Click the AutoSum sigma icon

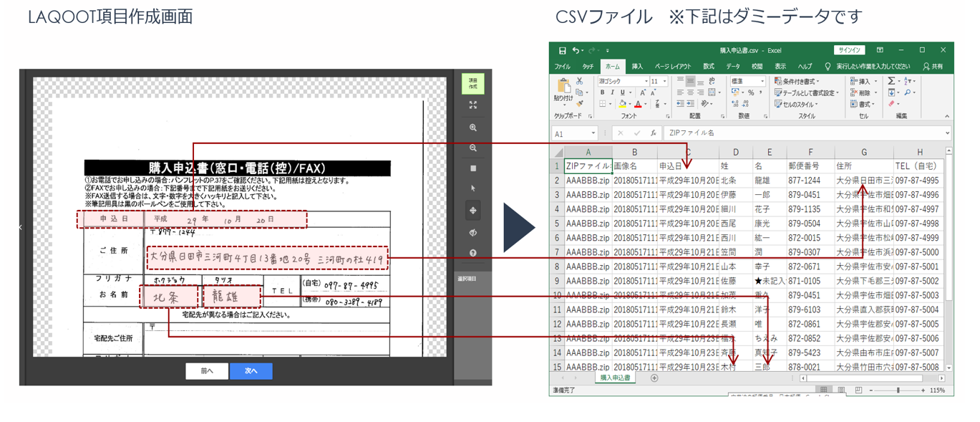click(891, 82)
